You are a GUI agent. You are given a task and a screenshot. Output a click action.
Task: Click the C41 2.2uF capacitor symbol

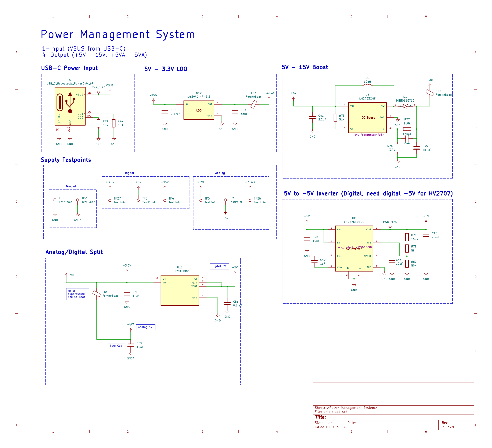coord(312,118)
